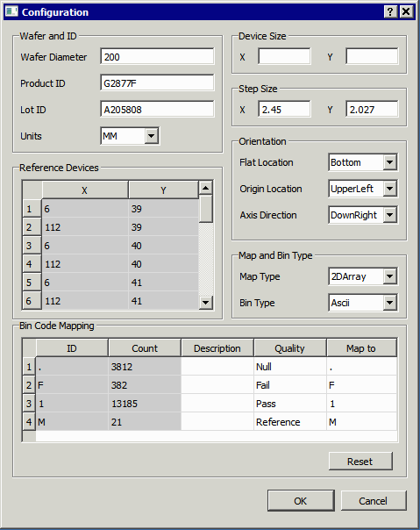The height and width of the screenshot is (530, 420).
Task: Click Count cell 382
Action: point(145,385)
